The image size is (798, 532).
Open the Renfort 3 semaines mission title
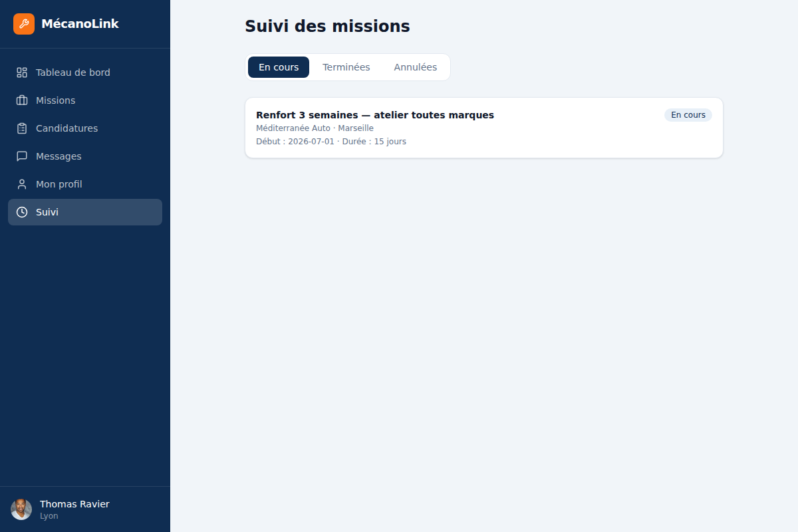(375, 115)
